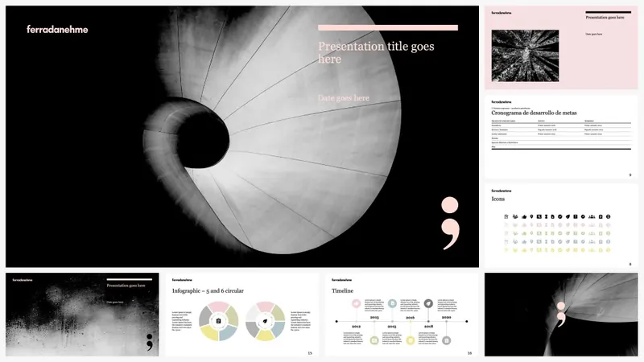Select the 2020 label on the Timeline slide

point(447,317)
